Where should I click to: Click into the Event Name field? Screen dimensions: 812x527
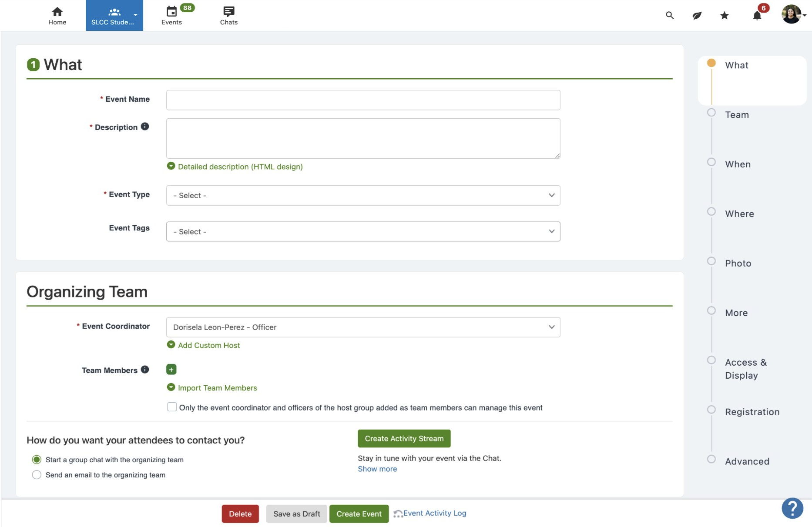(363, 100)
